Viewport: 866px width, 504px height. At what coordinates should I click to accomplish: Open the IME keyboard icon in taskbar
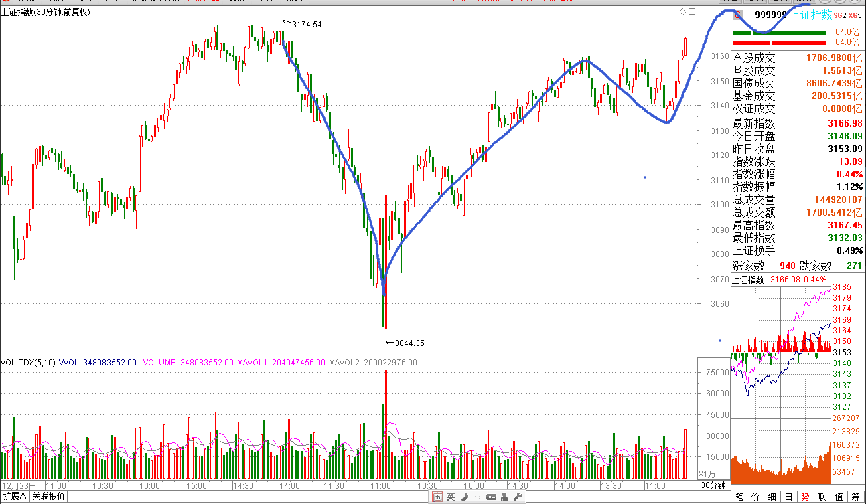point(491,497)
